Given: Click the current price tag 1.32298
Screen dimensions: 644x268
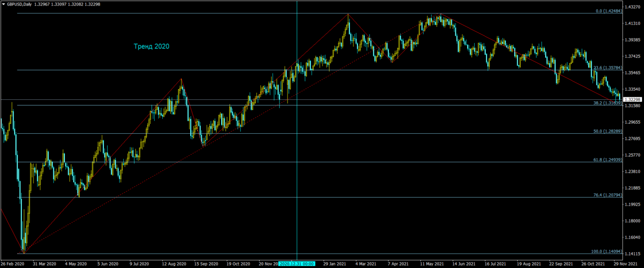Looking at the screenshot, I should coord(633,99).
